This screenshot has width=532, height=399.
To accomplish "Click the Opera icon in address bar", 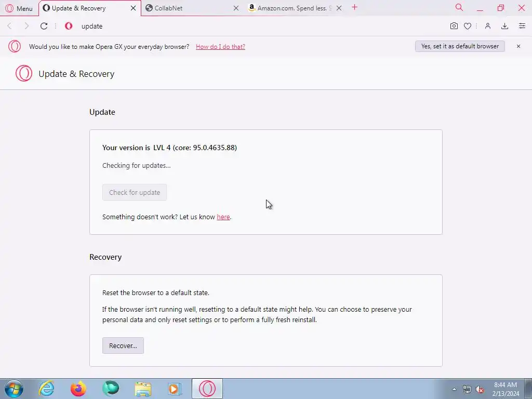I will (69, 26).
